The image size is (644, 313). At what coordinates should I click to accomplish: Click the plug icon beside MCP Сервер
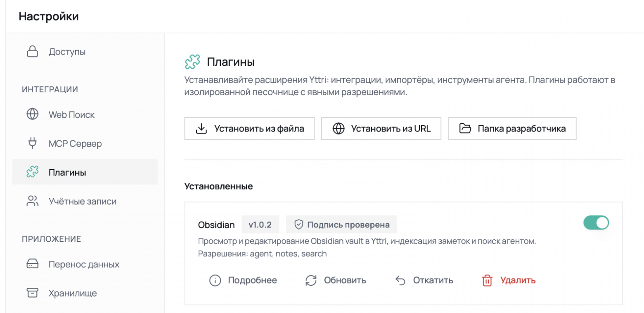[x=32, y=143]
